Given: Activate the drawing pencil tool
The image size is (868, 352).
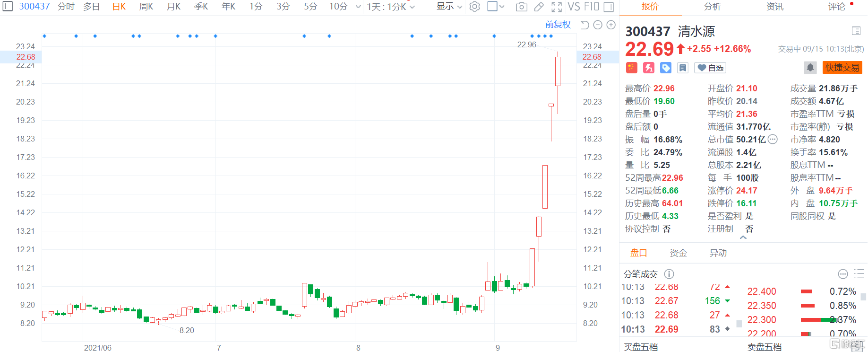Looking at the screenshot, I should pyautogui.click(x=539, y=7).
